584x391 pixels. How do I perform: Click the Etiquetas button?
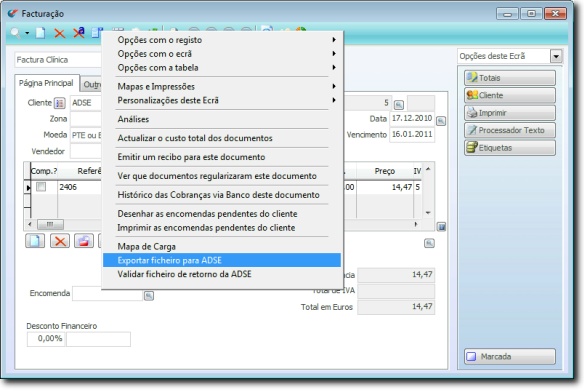coord(510,148)
